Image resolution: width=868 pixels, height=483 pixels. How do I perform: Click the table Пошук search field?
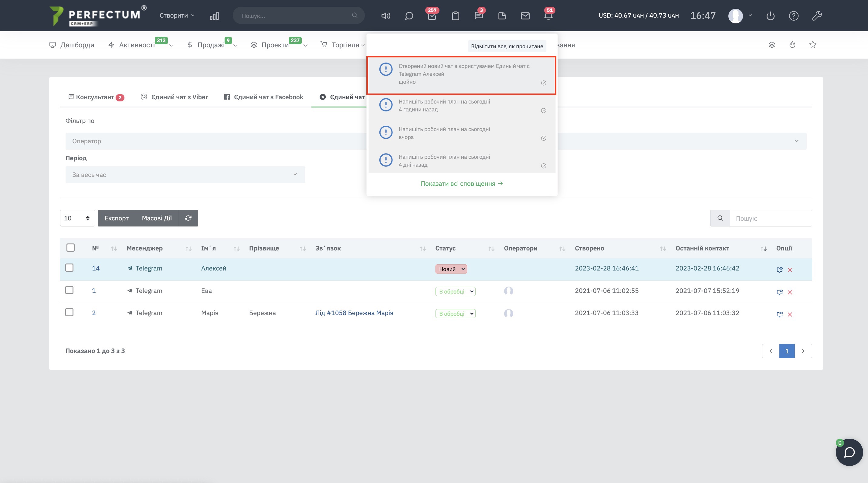[x=771, y=218]
